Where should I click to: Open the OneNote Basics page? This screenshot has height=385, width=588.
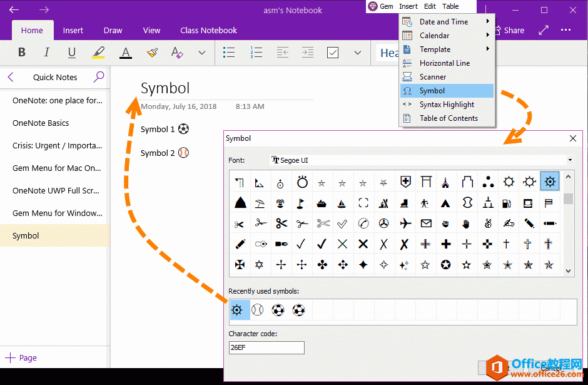coord(41,123)
